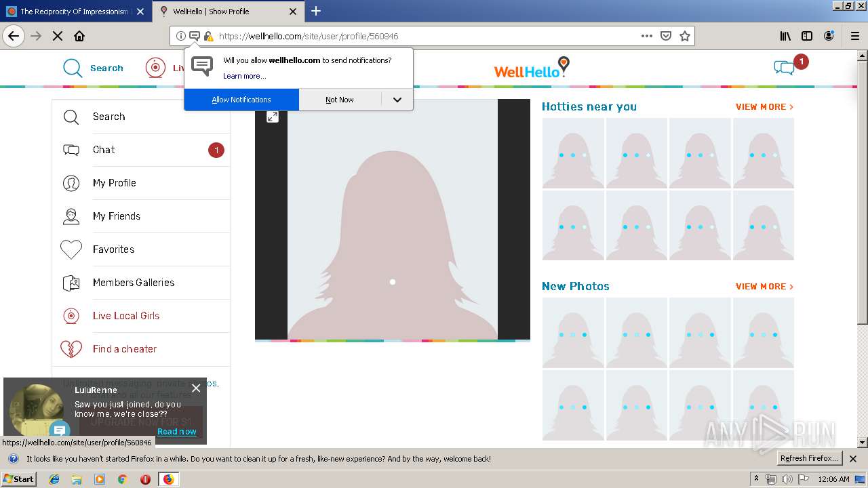Screen dimensions: 868x488
Task: Bookmark this page with the star icon
Action: tap(685, 36)
